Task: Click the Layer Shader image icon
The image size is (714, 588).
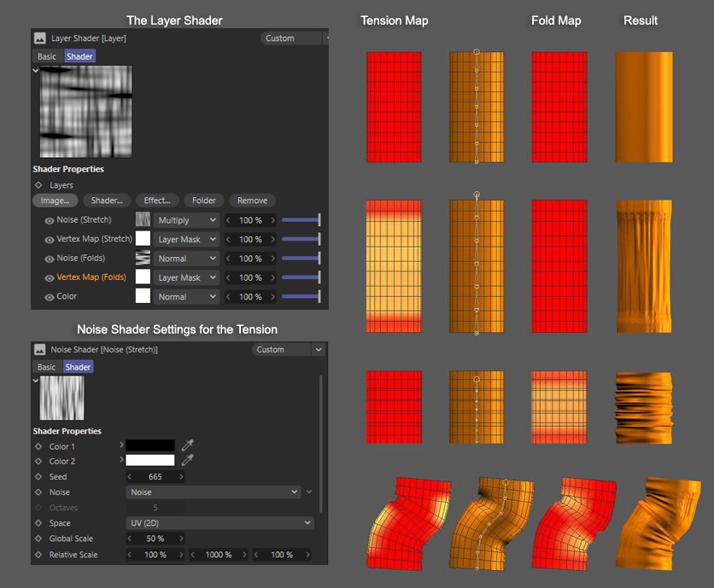Action: [x=40, y=38]
